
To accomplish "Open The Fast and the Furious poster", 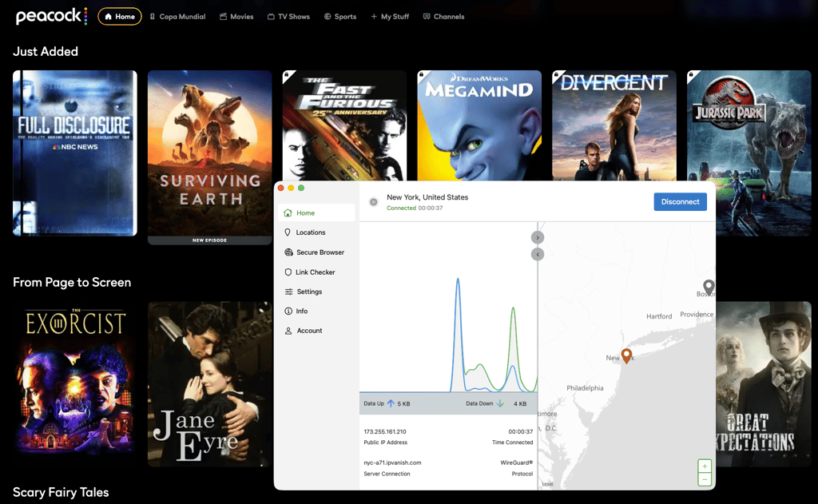I will point(344,125).
